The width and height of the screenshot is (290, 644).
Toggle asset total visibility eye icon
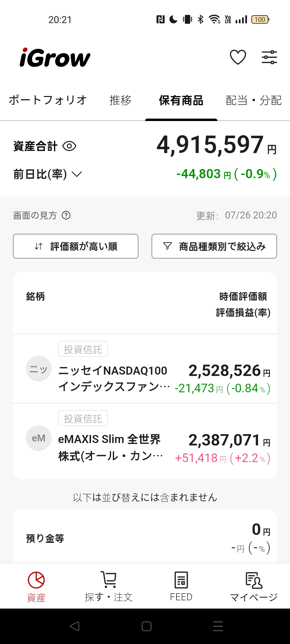69,146
